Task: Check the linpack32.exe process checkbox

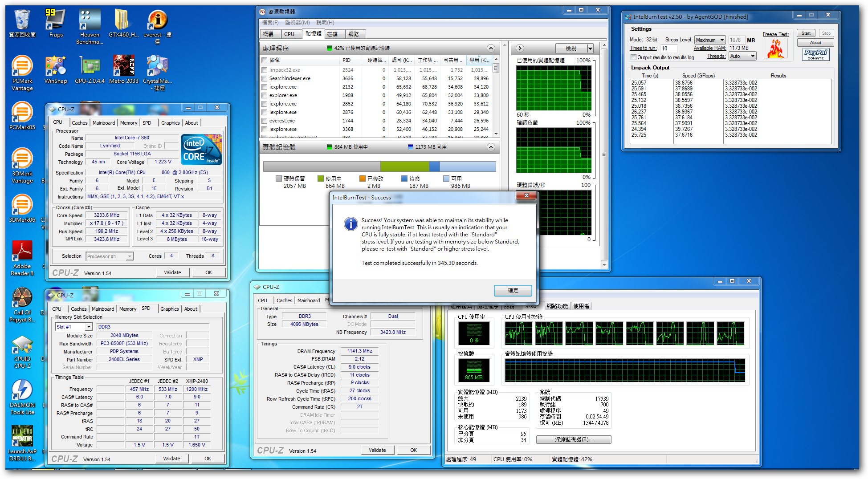Action: [265, 70]
